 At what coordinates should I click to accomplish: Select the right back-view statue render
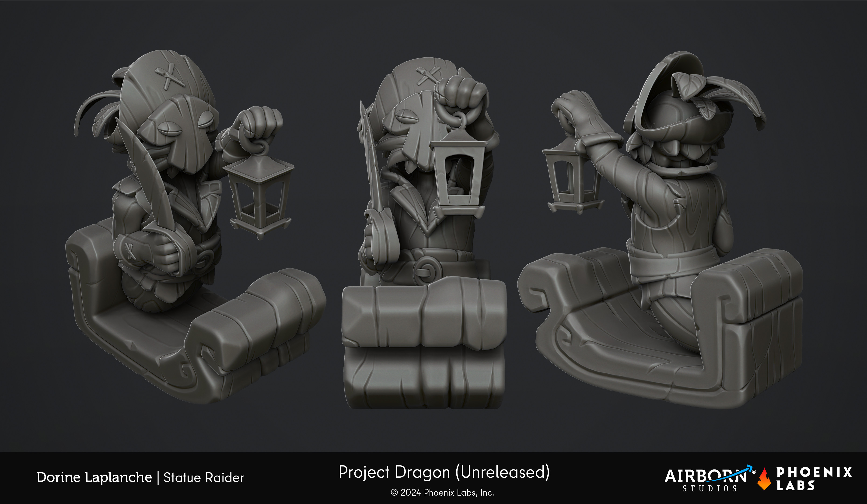661,230
